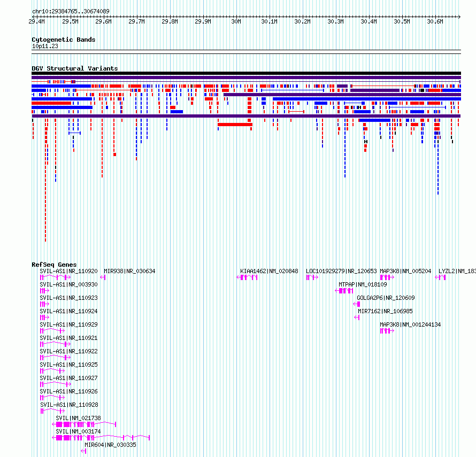476x457 pixels.
Task: Select the SVIL-AS1|NR_110925 gene label
Action: point(68,365)
